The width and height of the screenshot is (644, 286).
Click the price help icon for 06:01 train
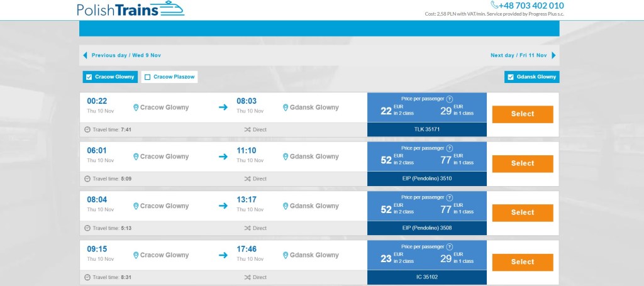click(x=449, y=148)
